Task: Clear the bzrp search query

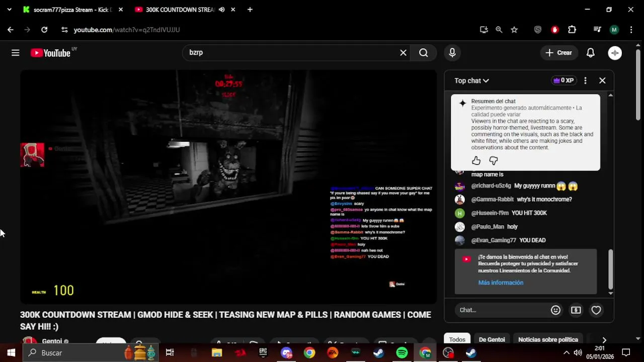Action: pyautogui.click(x=403, y=53)
